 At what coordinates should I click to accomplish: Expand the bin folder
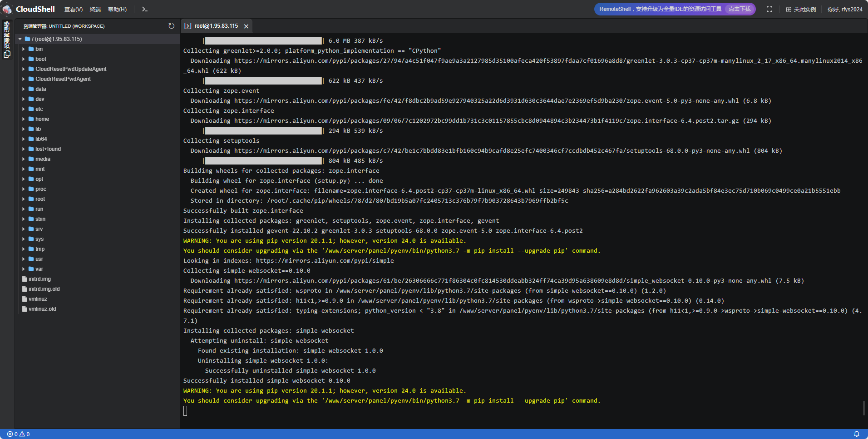[24, 49]
